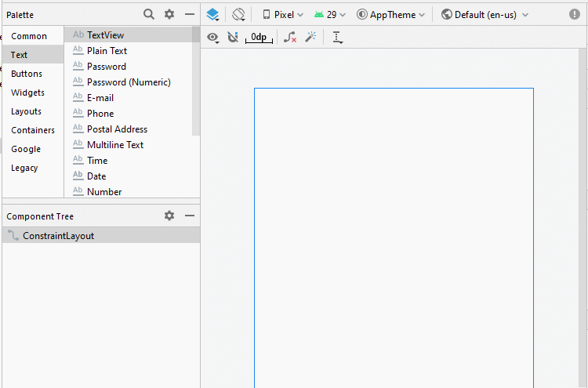The width and height of the screenshot is (588, 388).
Task: Select Number in the palette
Action: point(129,191)
